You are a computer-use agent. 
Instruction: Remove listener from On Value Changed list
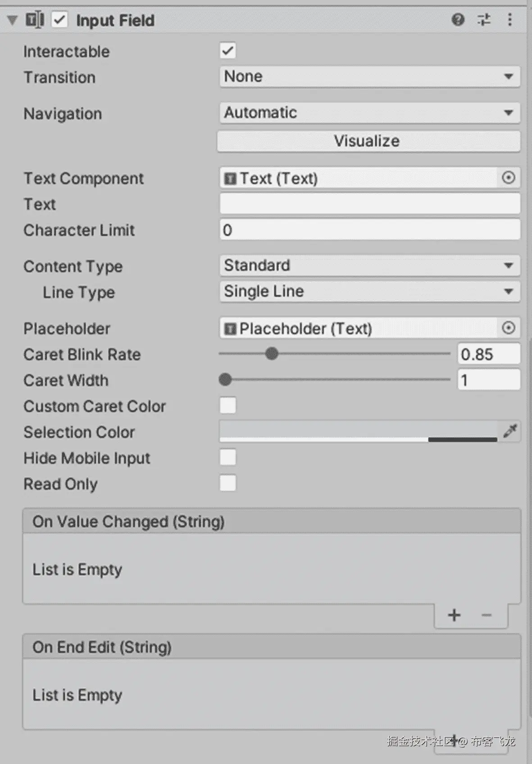coord(487,615)
